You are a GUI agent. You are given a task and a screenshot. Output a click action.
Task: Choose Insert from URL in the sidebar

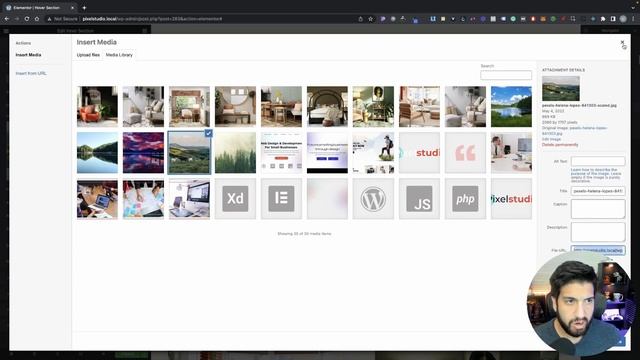coord(31,73)
